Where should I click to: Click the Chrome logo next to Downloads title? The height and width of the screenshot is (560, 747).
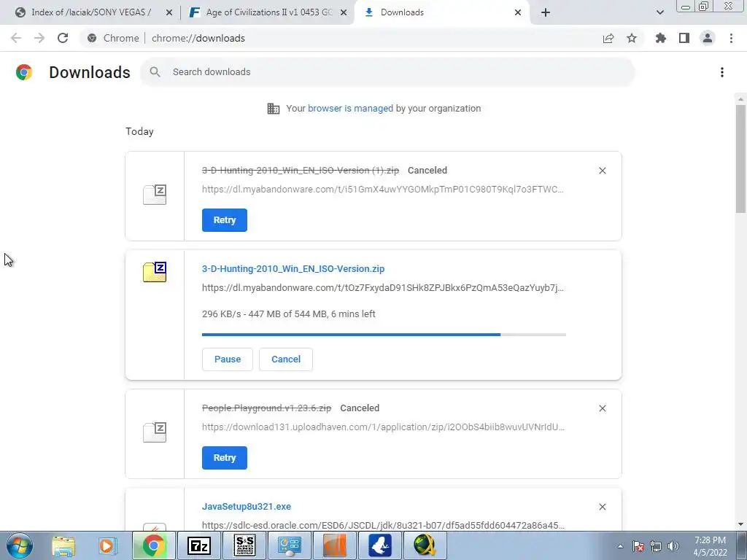point(24,72)
